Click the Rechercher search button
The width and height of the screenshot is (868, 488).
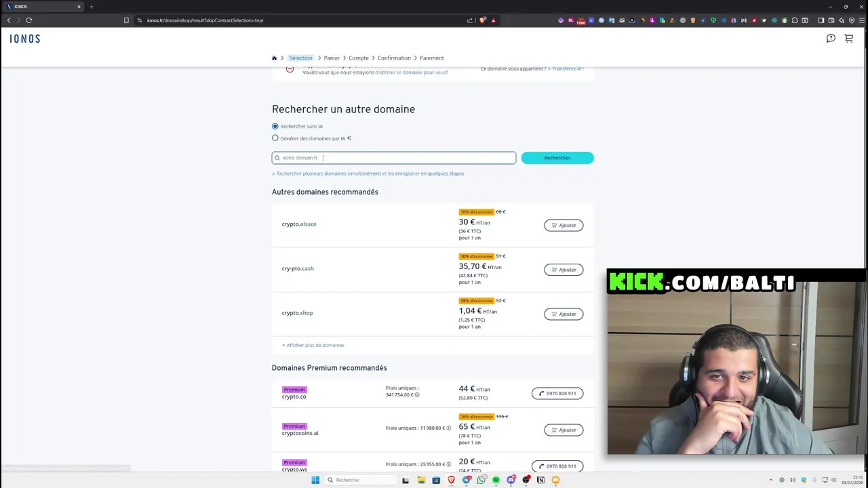[x=557, y=158]
